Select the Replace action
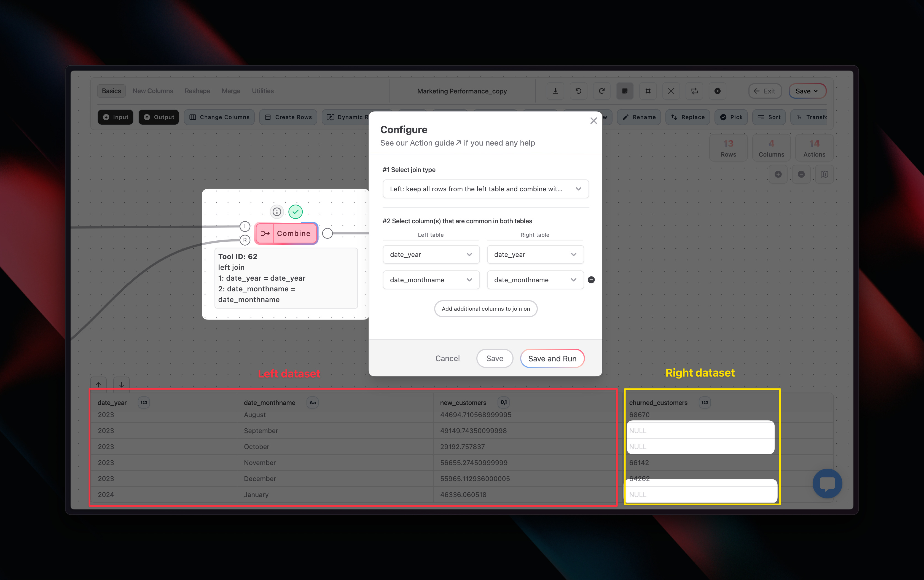Image resolution: width=924 pixels, height=580 pixels. pyautogui.click(x=688, y=117)
